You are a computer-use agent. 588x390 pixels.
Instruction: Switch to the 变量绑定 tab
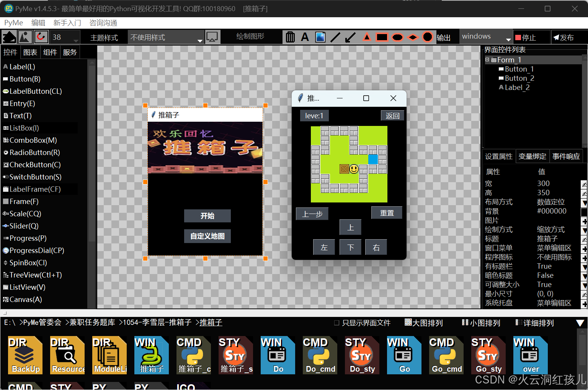pyautogui.click(x=532, y=156)
